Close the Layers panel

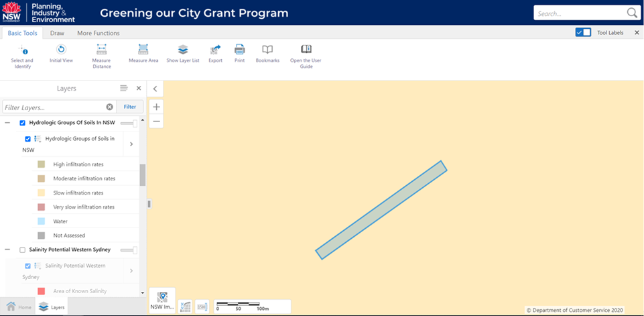139,88
